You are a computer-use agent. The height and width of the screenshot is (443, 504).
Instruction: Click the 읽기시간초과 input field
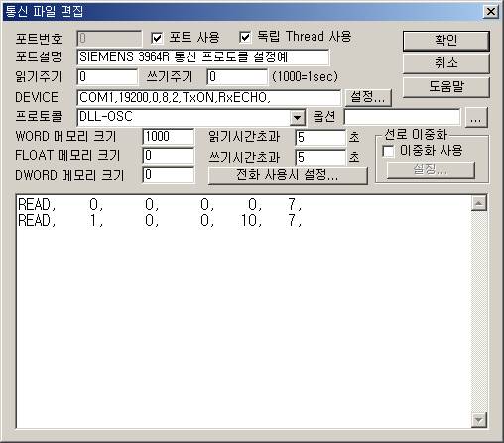[320, 137]
